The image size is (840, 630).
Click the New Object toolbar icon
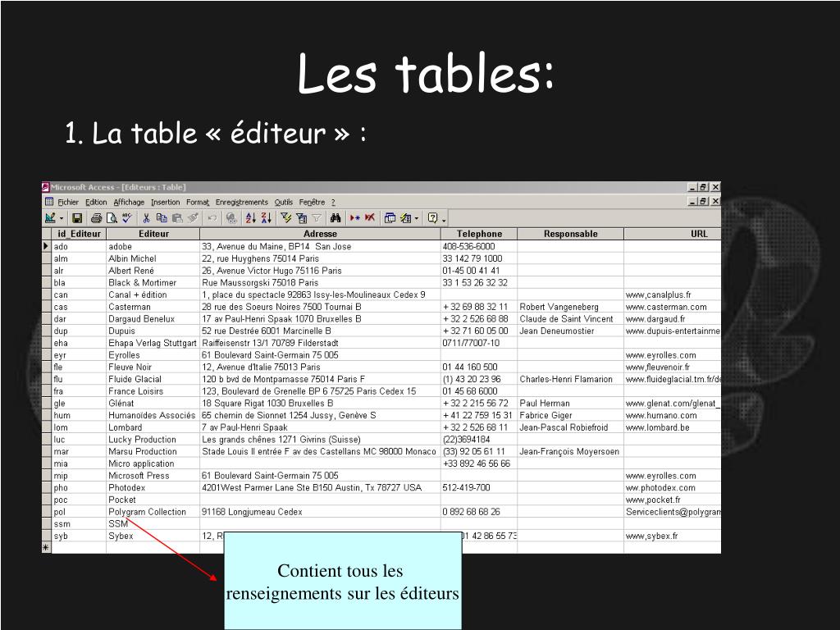coord(405,218)
